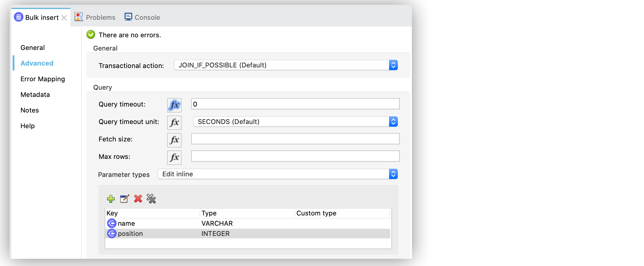Open the SECONDS query timeout unit dropdown
This screenshot has height=266, width=644.
[x=393, y=122]
